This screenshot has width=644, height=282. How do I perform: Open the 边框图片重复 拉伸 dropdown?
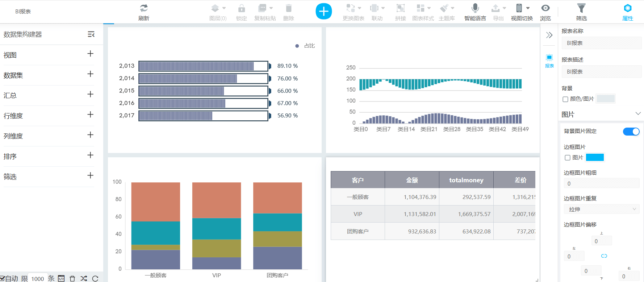602,209
